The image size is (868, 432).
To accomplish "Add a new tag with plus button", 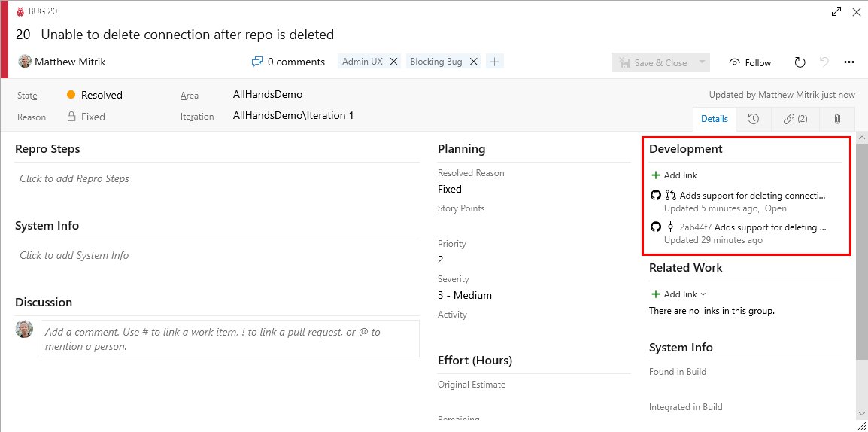I will tap(494, 62).
